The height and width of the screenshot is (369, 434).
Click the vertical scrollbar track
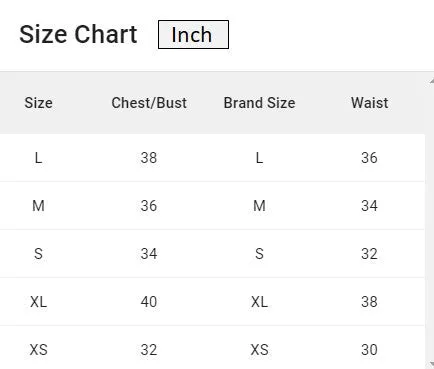(x=430, y=222)
